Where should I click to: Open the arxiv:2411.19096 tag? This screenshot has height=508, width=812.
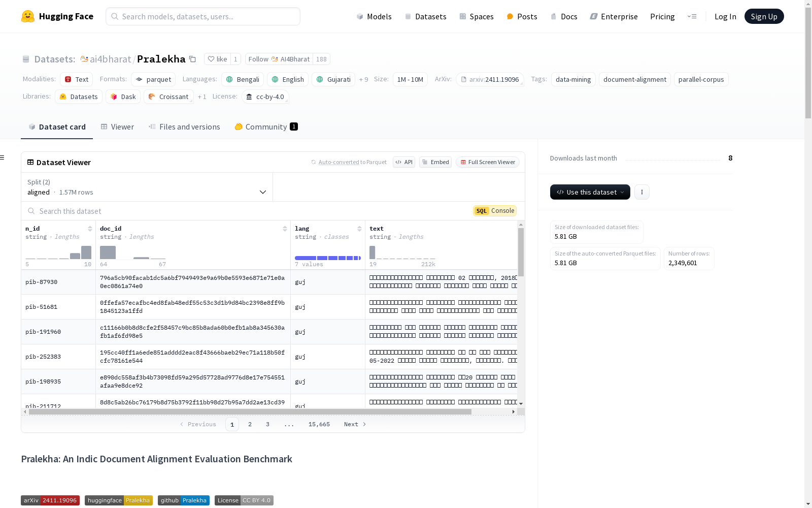[490, 79]
